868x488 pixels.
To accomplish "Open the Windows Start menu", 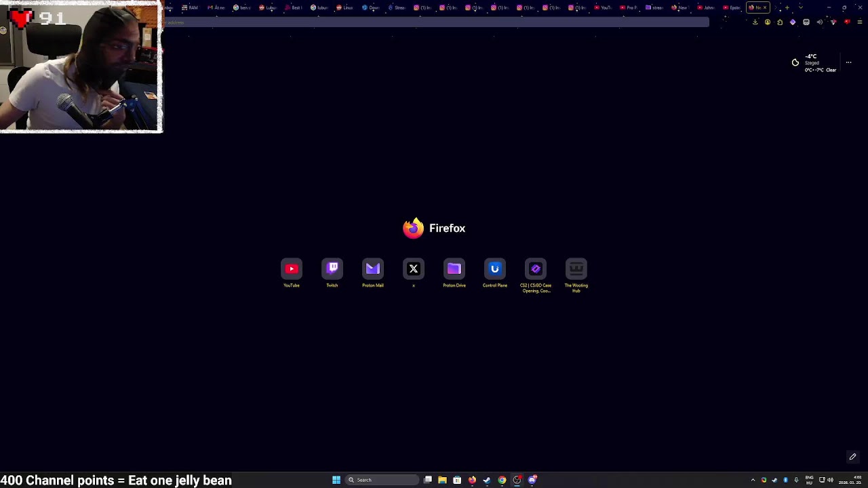I will click(x=336, y=480).
